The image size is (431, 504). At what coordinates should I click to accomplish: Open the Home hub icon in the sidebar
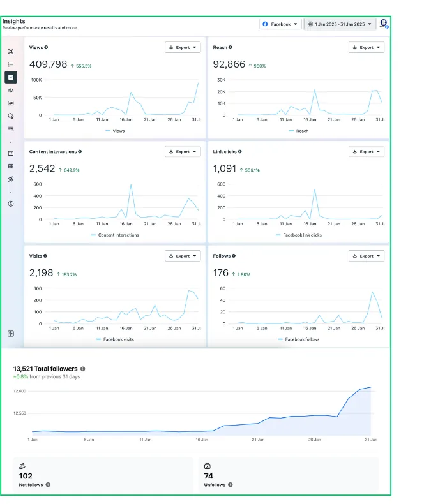tap(11, 52)
